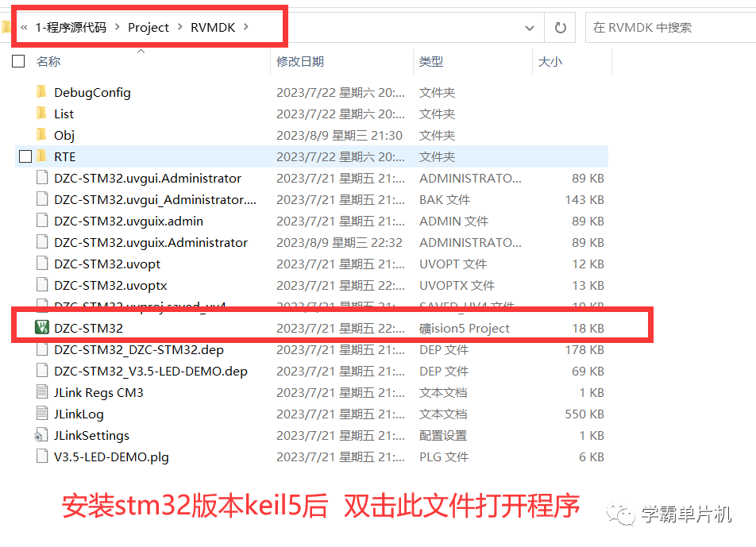Click the 配置设置 type cell
Image resolution: width=756 pixels, height=547 pixels.
pos(443,436)
